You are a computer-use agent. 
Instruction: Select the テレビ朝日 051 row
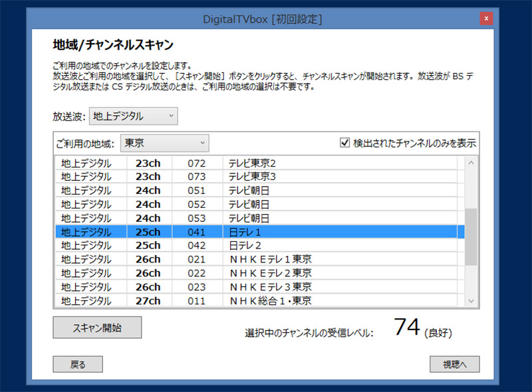259,190
